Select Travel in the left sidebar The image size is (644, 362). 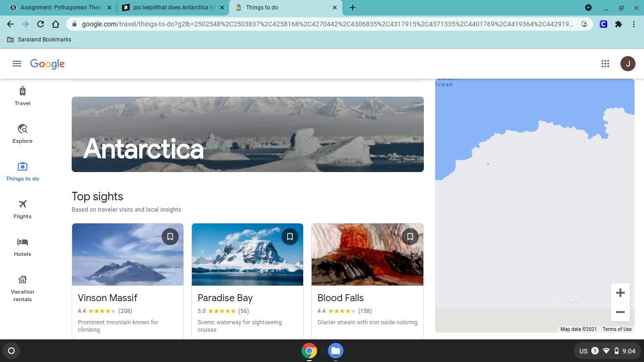pos(22,96)
